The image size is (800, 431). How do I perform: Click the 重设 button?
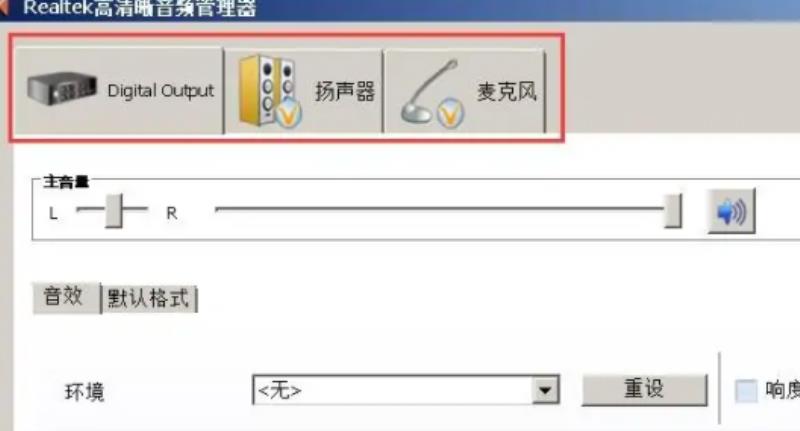pos(644,390)
